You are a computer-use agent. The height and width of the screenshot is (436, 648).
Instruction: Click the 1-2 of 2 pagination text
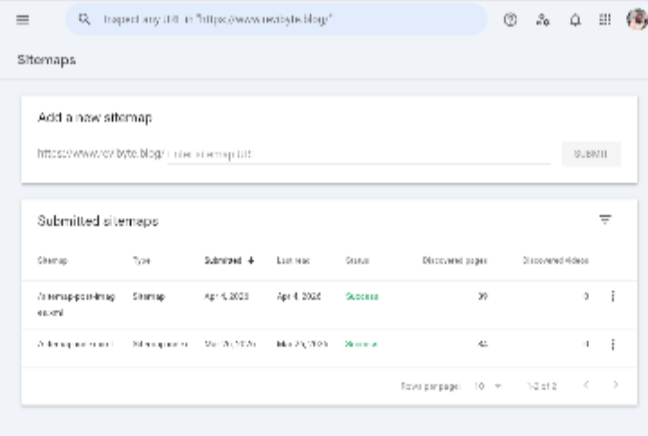[x=542, y=386]
